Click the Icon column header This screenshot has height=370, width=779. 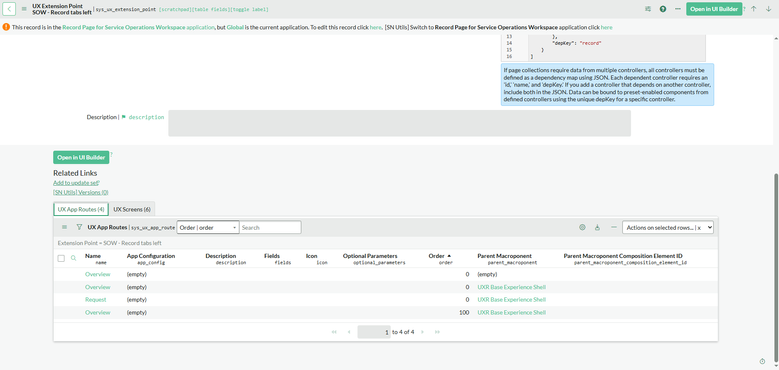coord(312,256)
